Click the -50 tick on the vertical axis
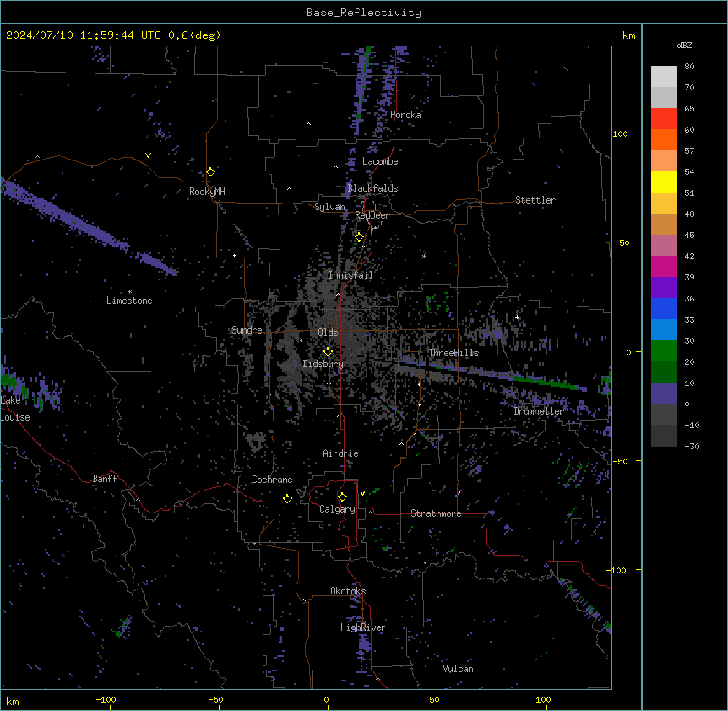Screen dimensions: 728x711 [x=620, y=461]
